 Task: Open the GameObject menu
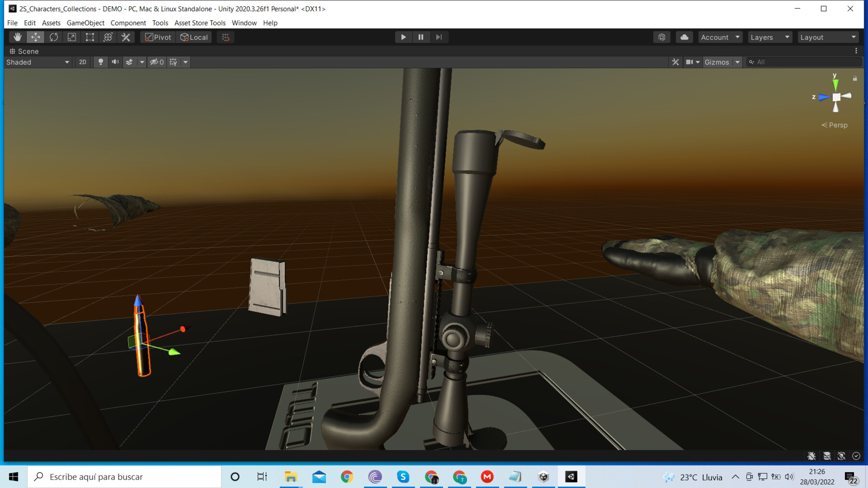tap(85, 23)
